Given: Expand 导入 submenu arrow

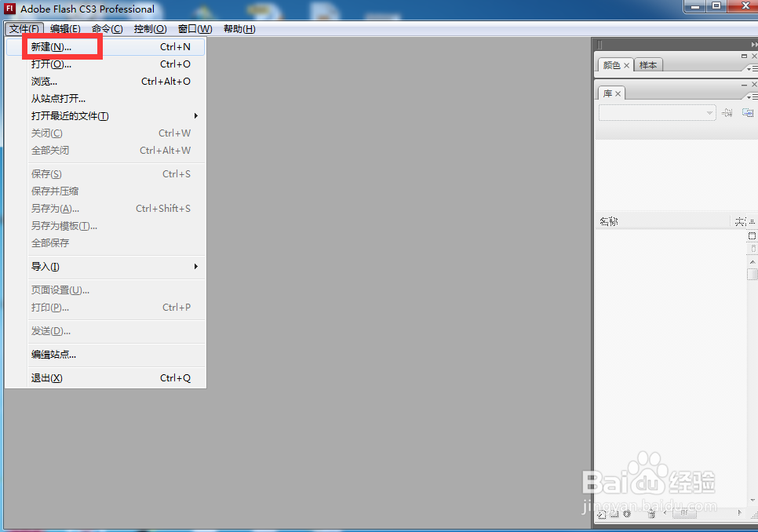Looking at the screenshot, I should click(196, 266).
